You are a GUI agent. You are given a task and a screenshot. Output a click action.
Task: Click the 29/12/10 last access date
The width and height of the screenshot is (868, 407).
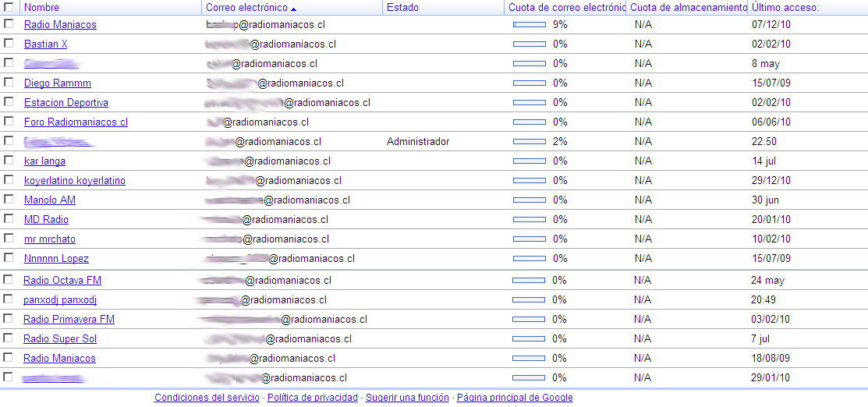[x=771, y=181]
